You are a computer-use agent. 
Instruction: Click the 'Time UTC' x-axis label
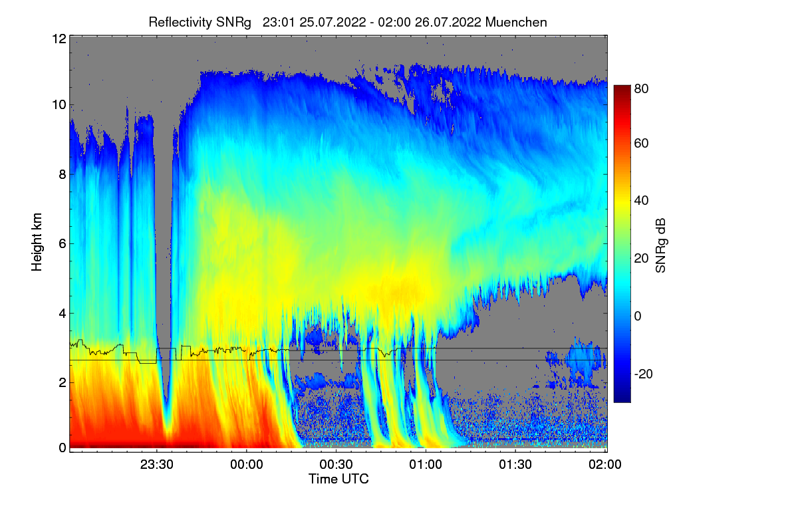pos(338,479)
